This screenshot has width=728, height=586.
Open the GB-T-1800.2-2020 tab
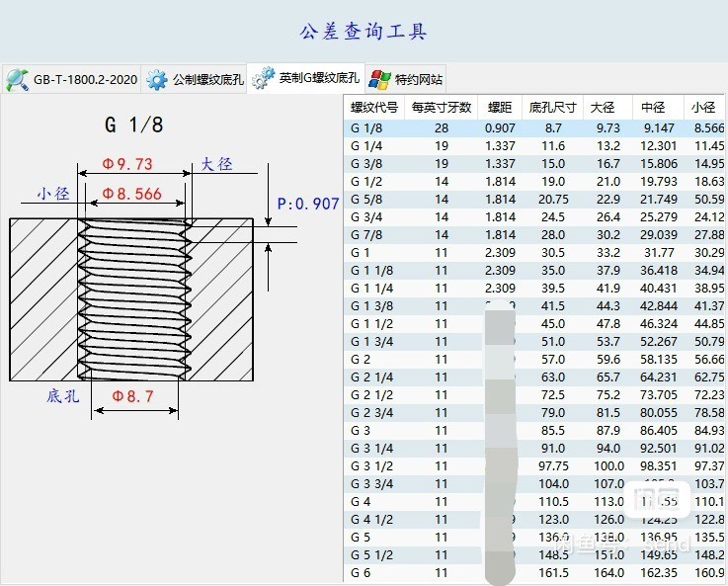71,79
